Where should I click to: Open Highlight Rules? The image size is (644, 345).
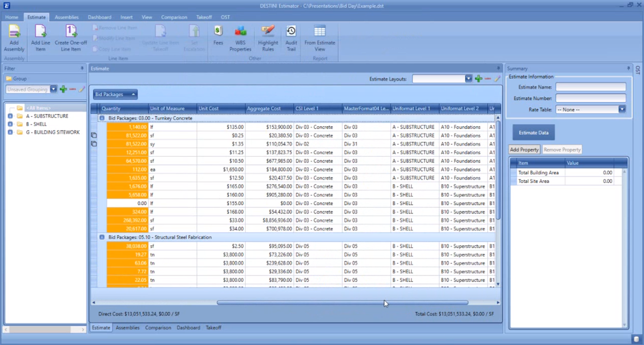268,38
